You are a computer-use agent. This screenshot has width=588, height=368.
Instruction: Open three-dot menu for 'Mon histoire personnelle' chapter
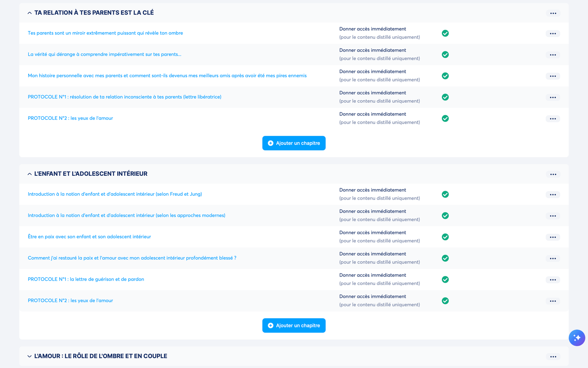coord(553,76)
